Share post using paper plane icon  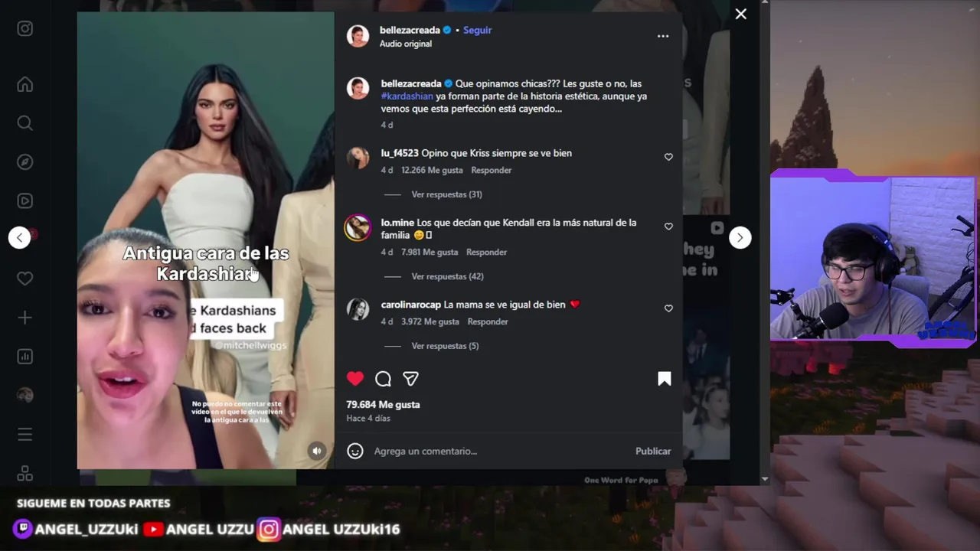pyautogui.click(x=411, y=379)
